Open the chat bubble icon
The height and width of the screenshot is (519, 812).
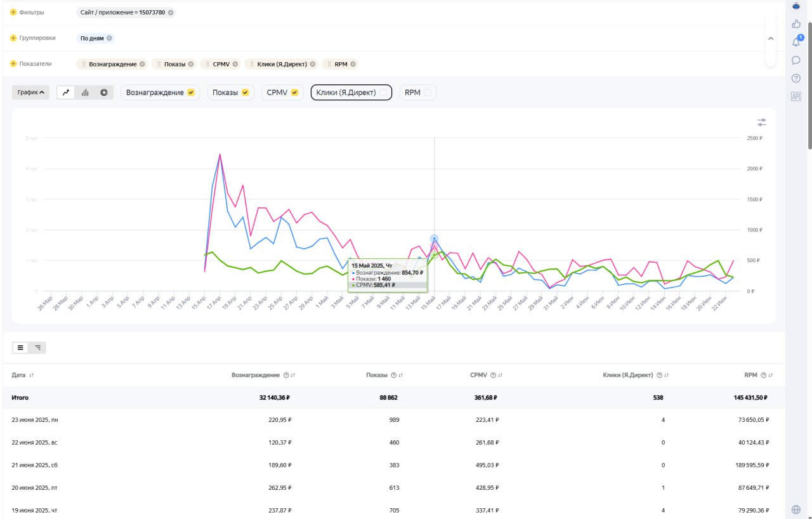point(796,60)
